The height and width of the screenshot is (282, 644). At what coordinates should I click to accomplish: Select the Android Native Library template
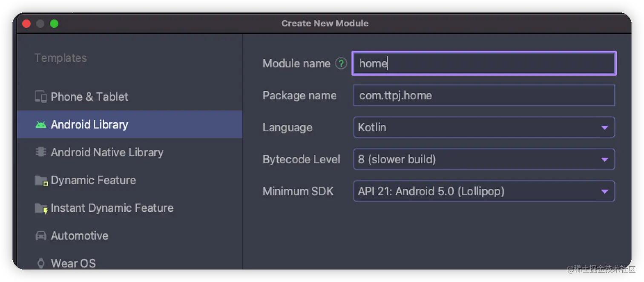[x=130, y=152]
